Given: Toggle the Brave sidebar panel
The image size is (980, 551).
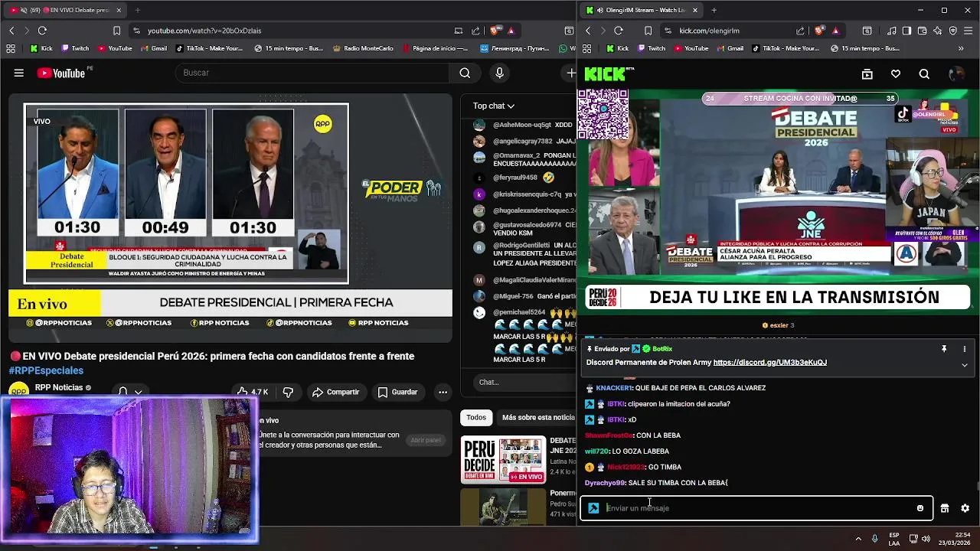Looking at the screenshot, I should [906, 31].
